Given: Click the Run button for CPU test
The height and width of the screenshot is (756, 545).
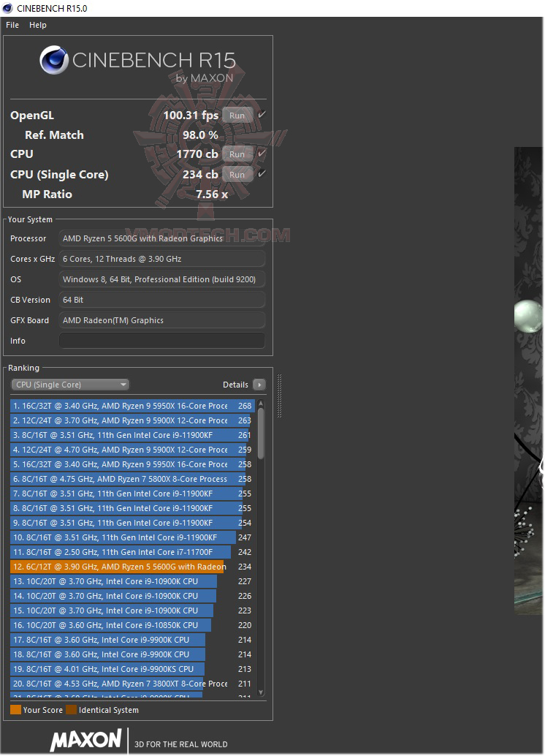Looking at the screenshot, I should pyautogui.click(x=237, y=154).
